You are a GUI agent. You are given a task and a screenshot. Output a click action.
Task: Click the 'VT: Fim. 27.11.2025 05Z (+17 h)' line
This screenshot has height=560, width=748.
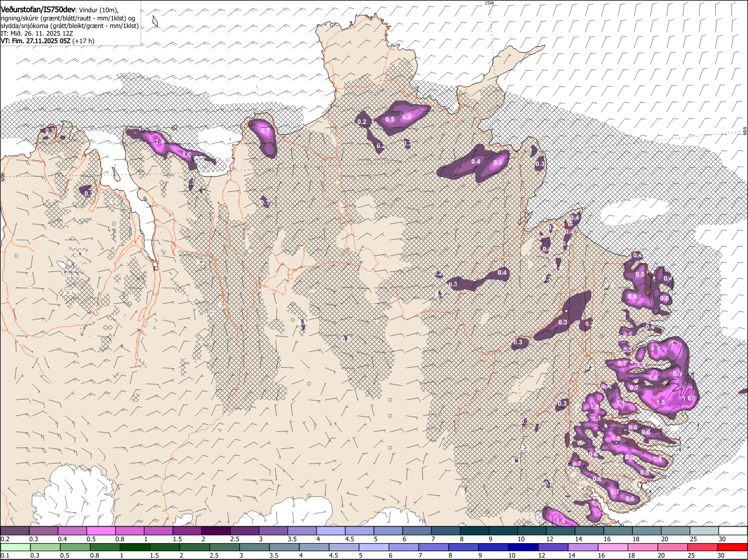(47, 41)
